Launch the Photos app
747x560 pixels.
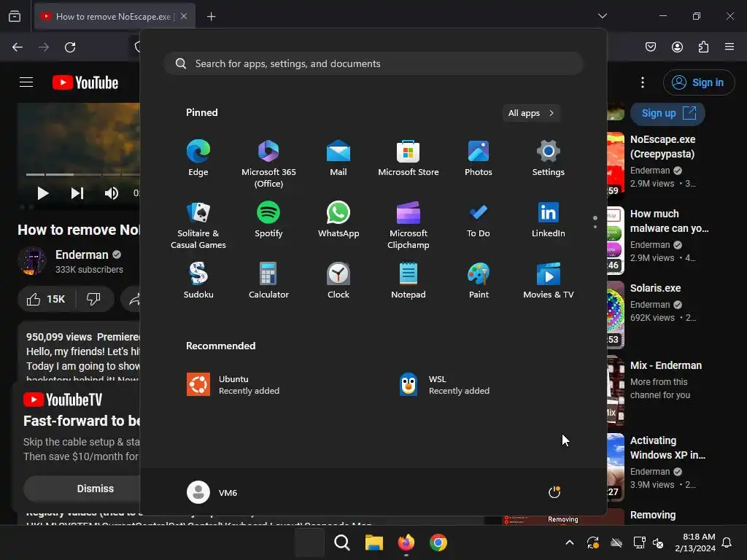[479, 158]
